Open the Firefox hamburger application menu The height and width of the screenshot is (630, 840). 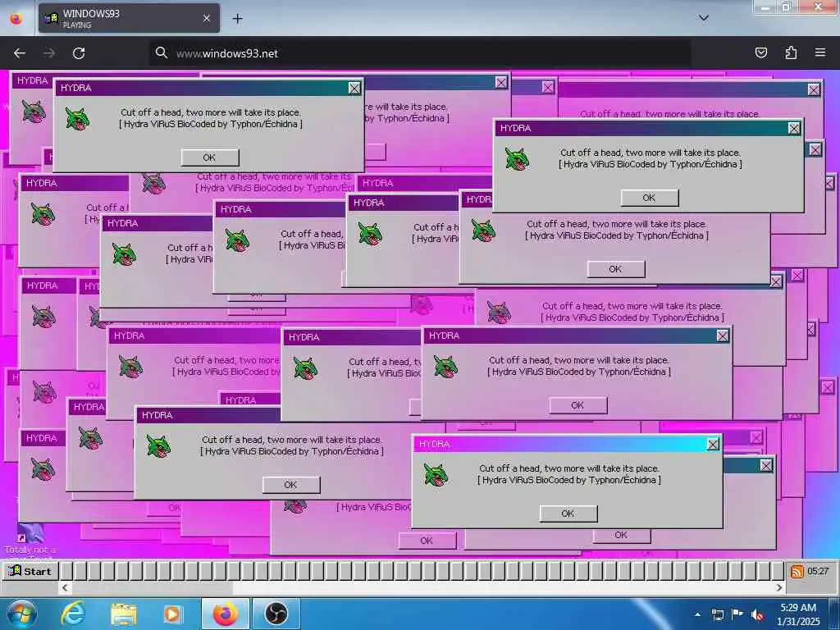[820, 52]
